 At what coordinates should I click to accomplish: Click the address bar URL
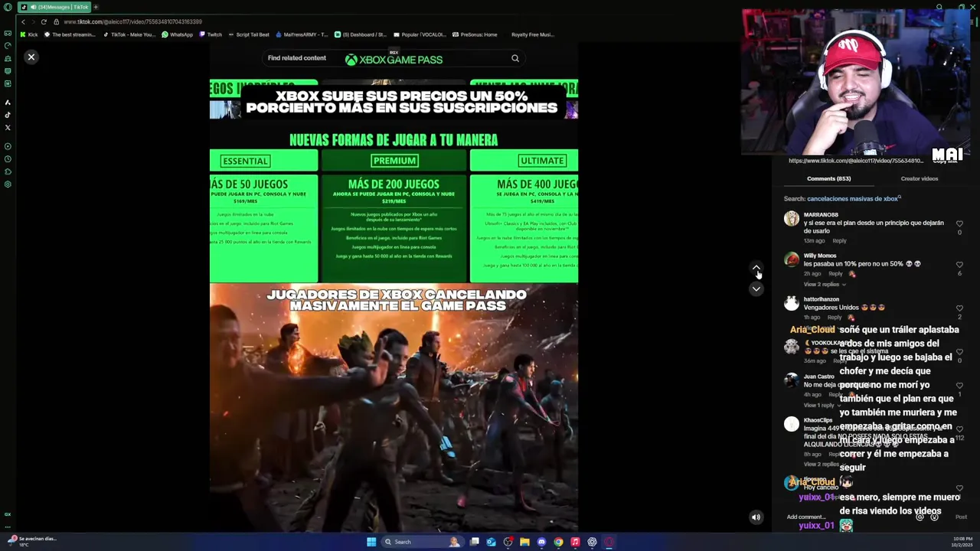133,21
